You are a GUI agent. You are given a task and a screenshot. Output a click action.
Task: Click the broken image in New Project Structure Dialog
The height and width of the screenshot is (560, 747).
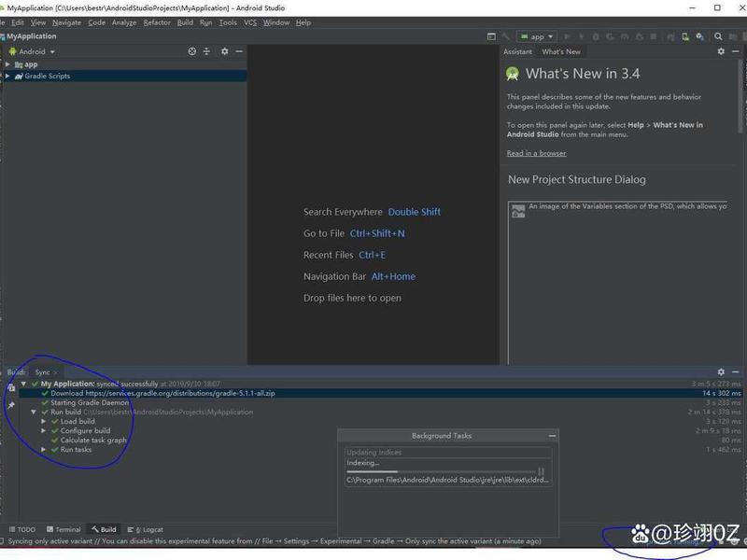point(518,211)
